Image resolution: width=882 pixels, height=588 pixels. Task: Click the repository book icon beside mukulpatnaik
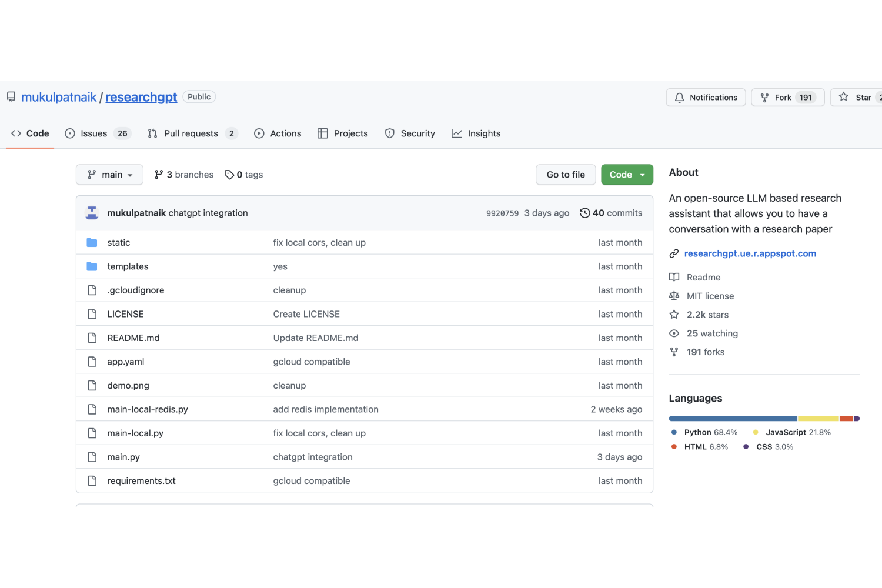click(11, 97)
